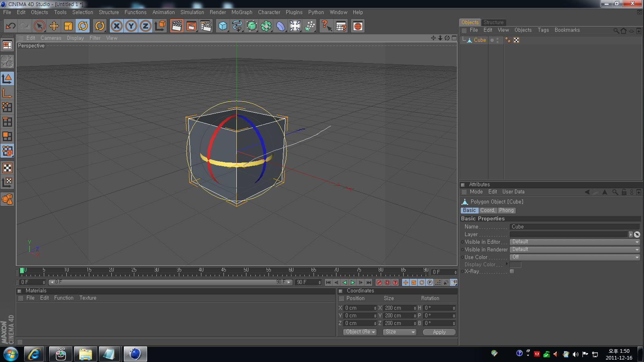Switch to the Phong attributes tab

coord(507,210)
